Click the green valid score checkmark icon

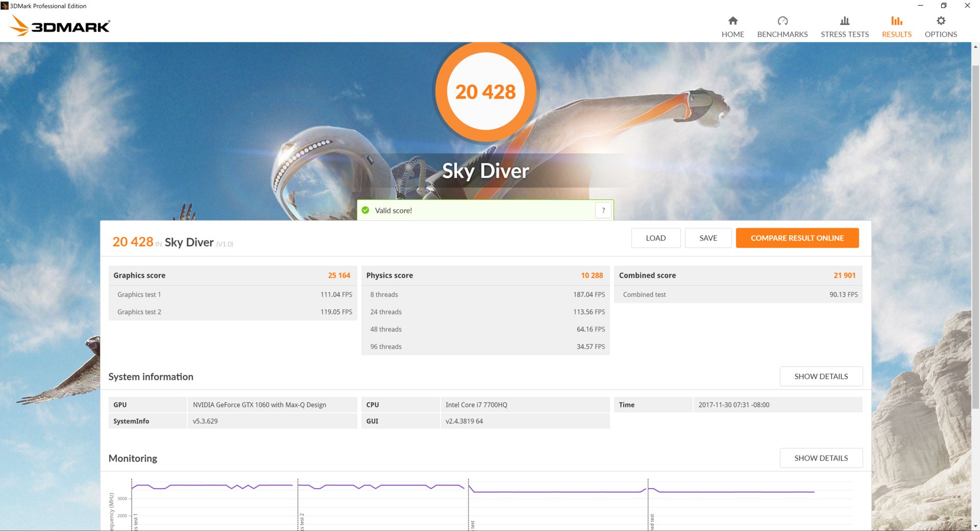(x=365, y=210)
